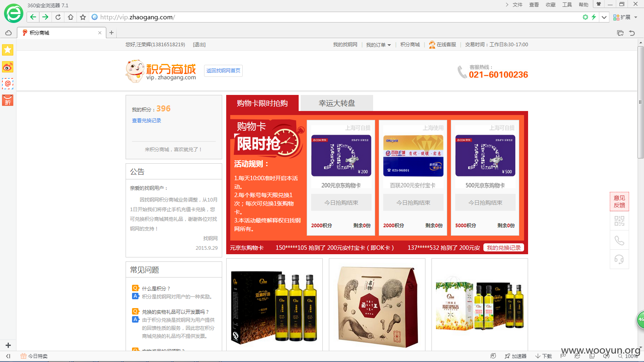644x362 pixels.
Task: Open the 收藏 menu
Action: click(x=551, y=5)
